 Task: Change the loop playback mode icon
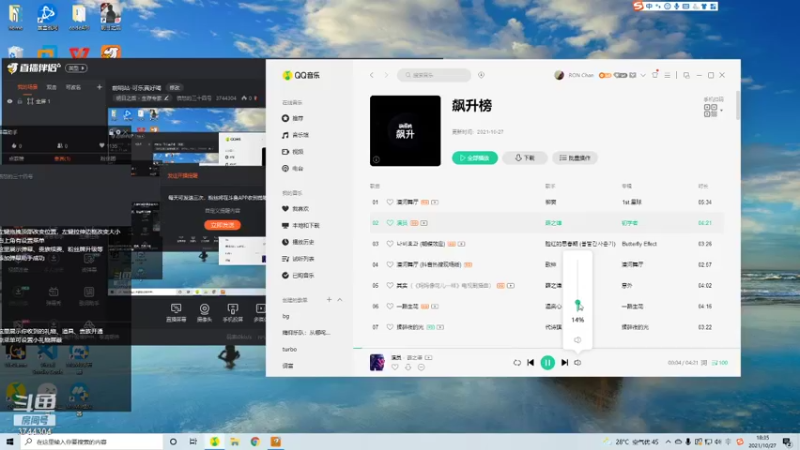coord(517,363)
